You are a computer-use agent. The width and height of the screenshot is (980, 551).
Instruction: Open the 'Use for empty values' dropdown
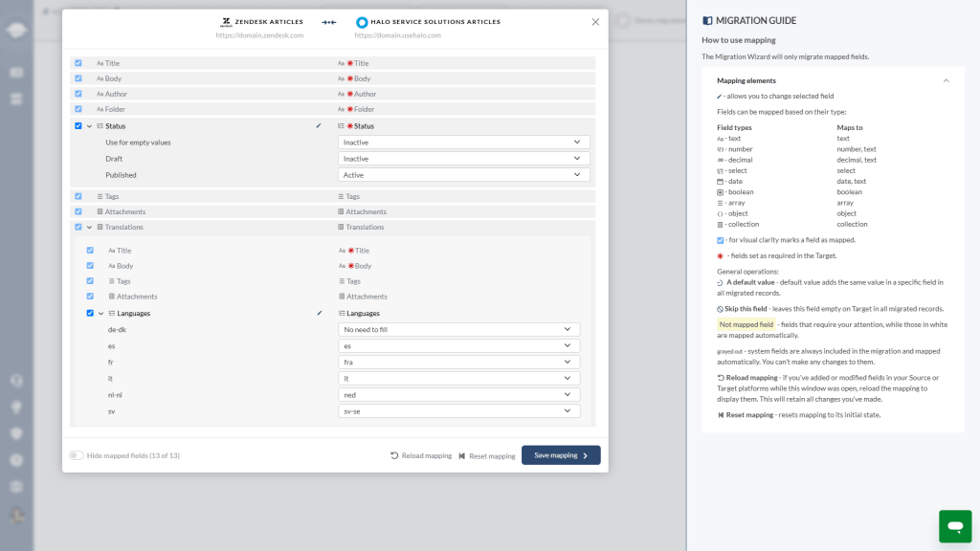[x=464, y=143]
